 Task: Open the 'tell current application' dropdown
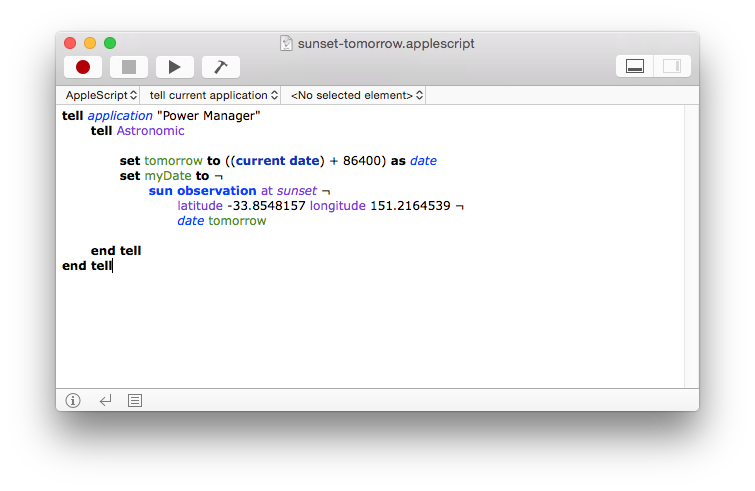click(213, 95)
